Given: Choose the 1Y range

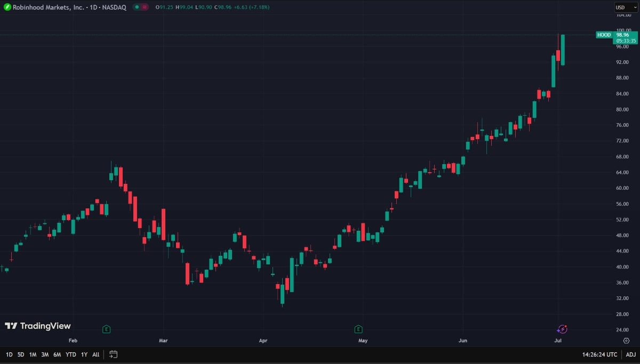Looking at the screenshot, I should click(84, 354).
